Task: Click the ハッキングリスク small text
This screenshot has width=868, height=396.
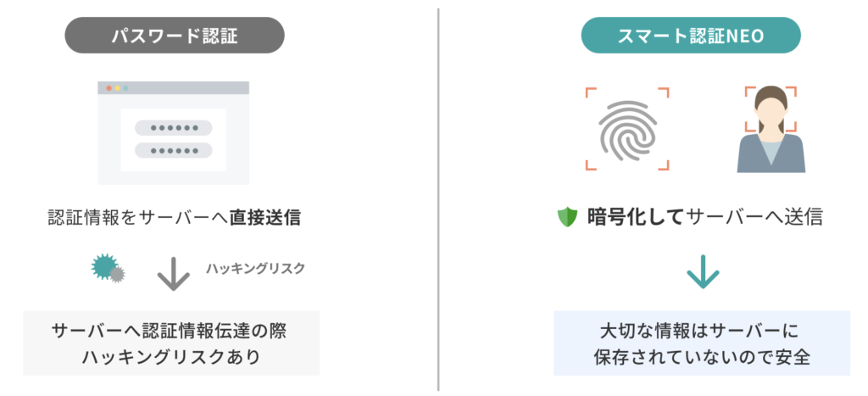Action: coord(255,269)
